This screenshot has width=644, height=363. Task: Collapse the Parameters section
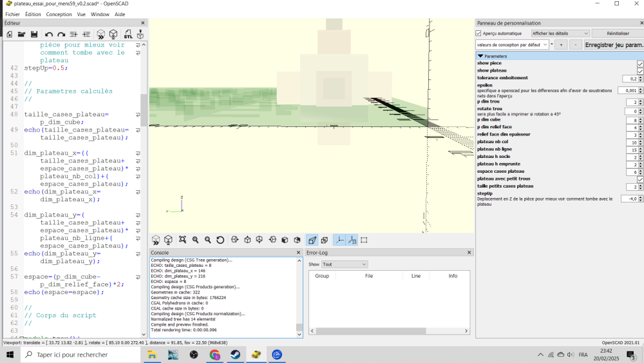(480, 56)
